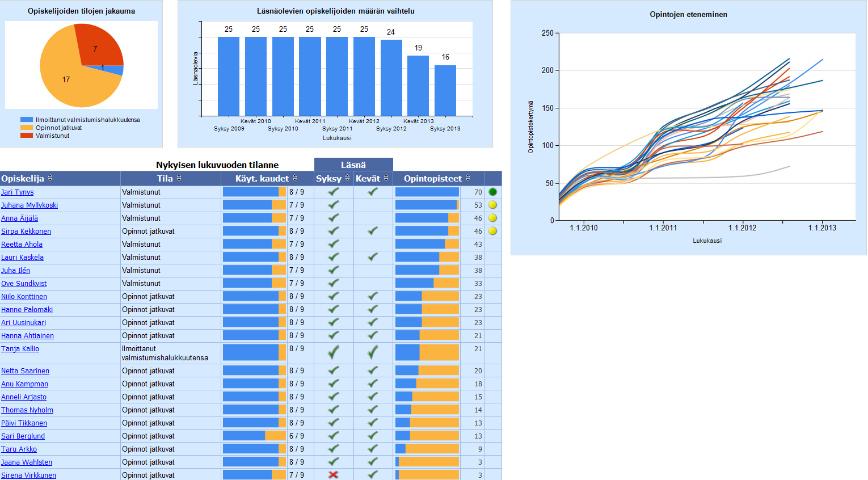Sort by Kevät column sort arrows
Viewport: 868px width, 480px height.
[386, 178]
